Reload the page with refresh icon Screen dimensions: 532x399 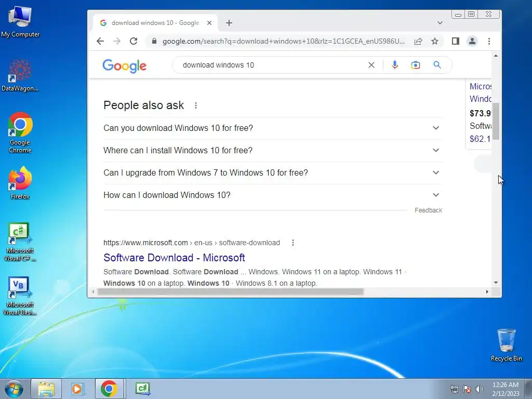[134, 41]
